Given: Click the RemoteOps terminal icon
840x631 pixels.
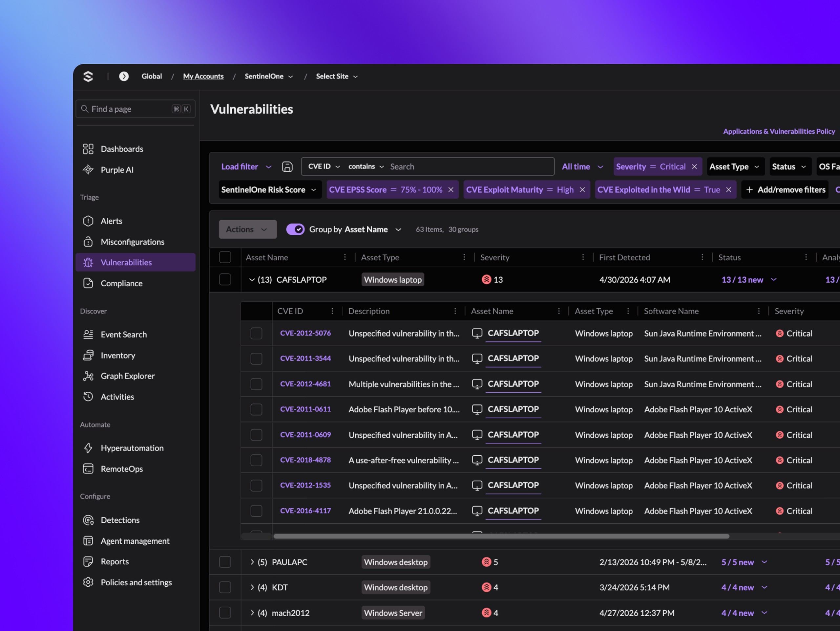Looking at the screenshot, I should point(88,469).
